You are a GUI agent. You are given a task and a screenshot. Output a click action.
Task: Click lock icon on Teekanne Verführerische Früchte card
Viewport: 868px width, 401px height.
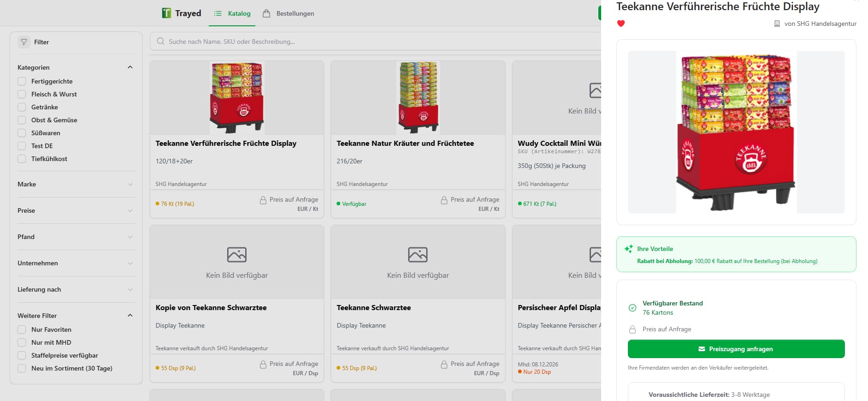(x=263, y=200)
